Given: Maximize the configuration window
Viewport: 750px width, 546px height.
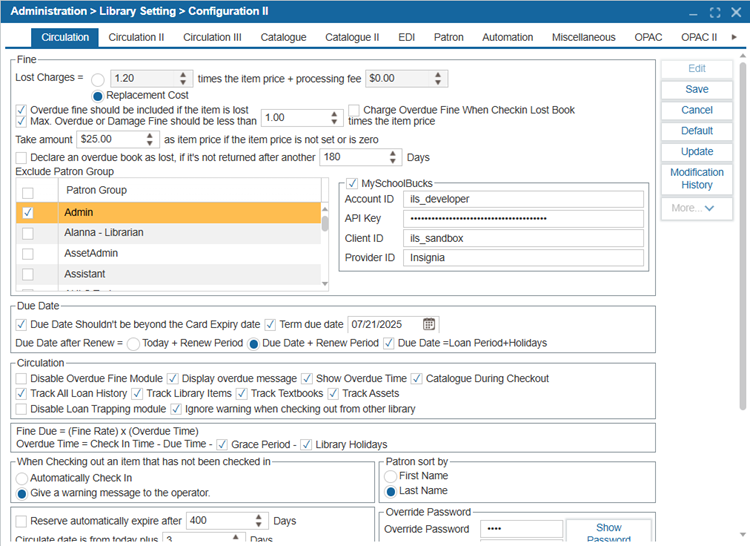Looking at the screenshot, I should (714, 12).
